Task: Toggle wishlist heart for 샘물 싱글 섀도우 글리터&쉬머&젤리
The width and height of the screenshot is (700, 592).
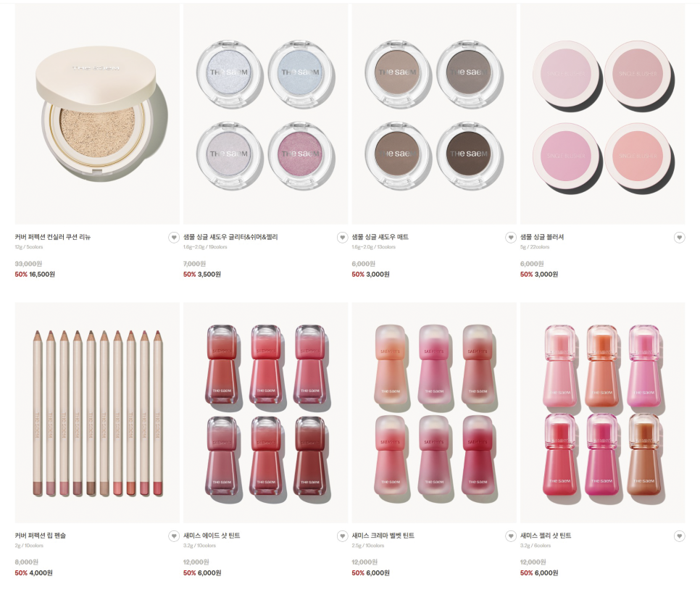Action: (x=343, y=238)
